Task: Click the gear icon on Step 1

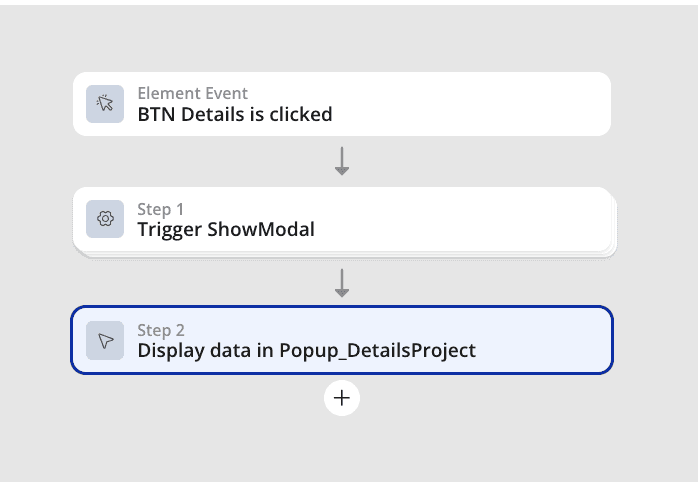Action: coord(105,219)
